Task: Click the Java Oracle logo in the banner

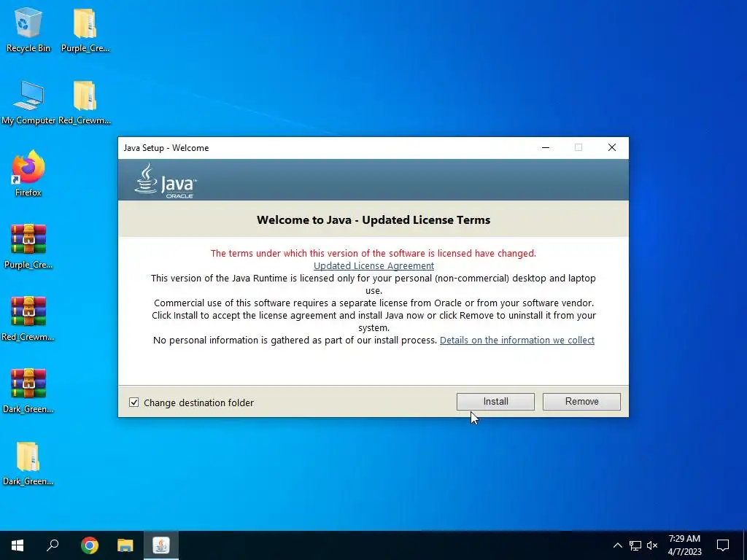Action: [166, 181]
